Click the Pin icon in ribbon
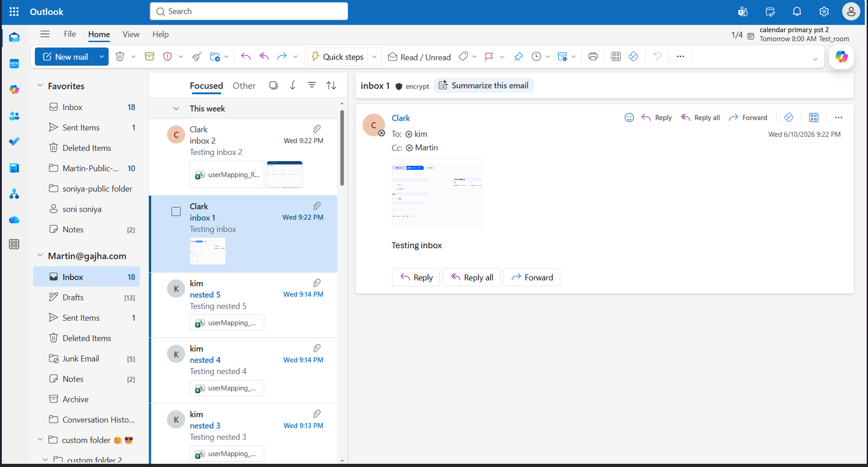The height and width of the screenshot is (467, 868). pos(518,56)
